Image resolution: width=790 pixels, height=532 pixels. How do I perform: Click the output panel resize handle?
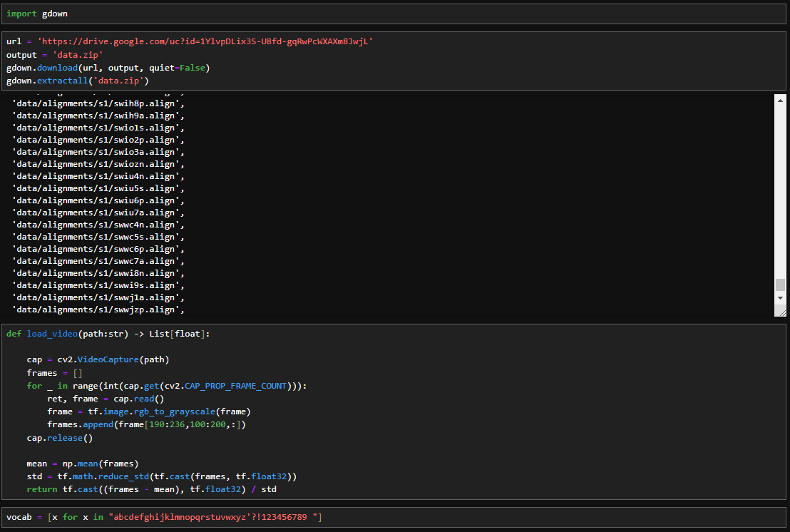[x=781, y=312]
